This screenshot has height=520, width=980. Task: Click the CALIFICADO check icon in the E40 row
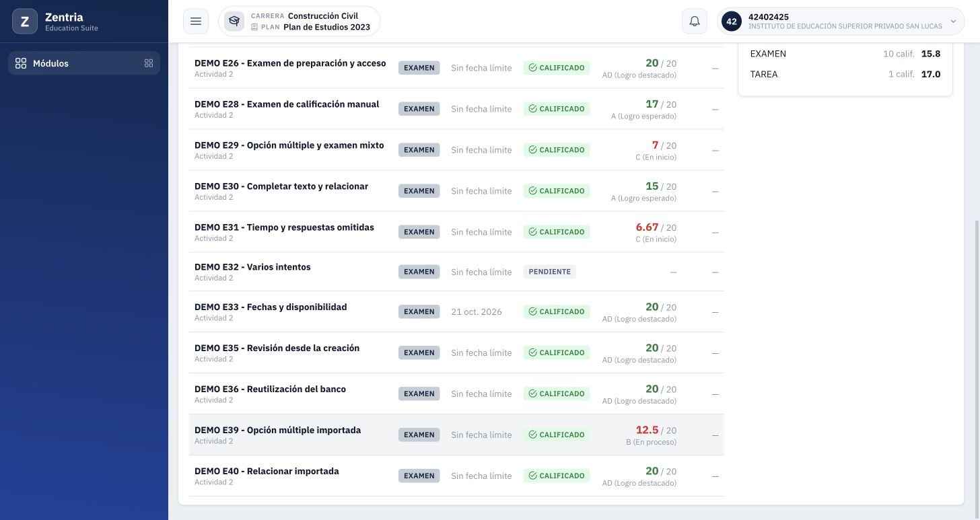532,476
